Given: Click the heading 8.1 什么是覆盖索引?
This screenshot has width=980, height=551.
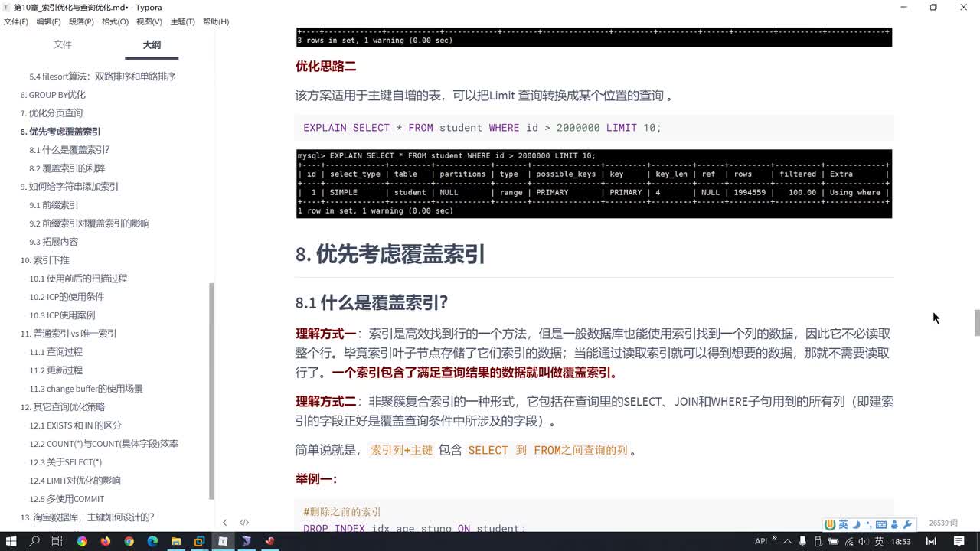Looking at the screenshot, I should pos(371,302).
